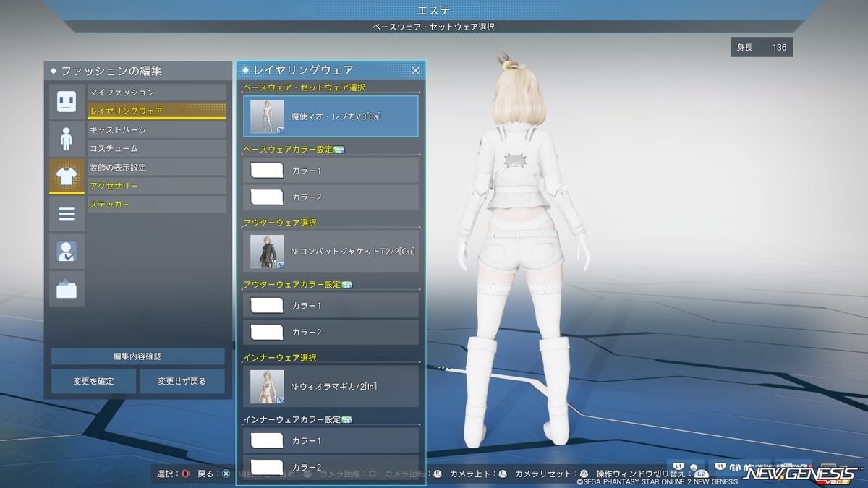Click the outer wear jacket thumbnail
Screen dimensions: 868x488
267,252
